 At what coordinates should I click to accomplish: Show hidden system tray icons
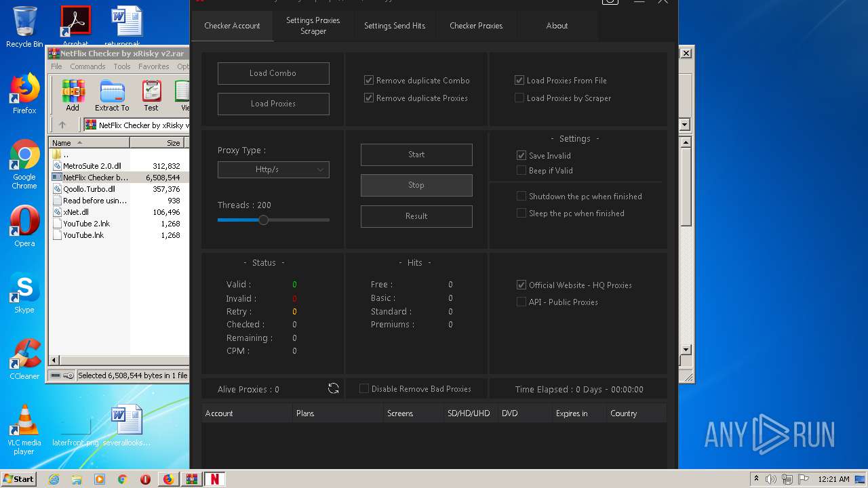(755, 479)
